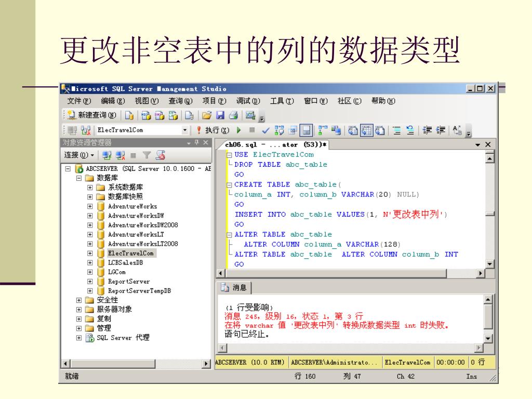Click the Object Explorer refresh script icon
The image size is (532, 399).
coord(160,155)
